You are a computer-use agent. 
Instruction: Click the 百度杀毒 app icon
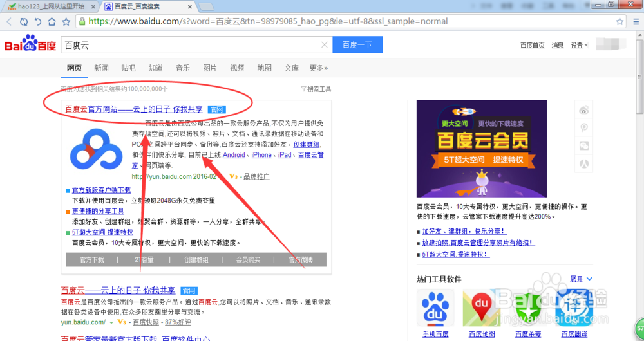click(x=528, y=308)
